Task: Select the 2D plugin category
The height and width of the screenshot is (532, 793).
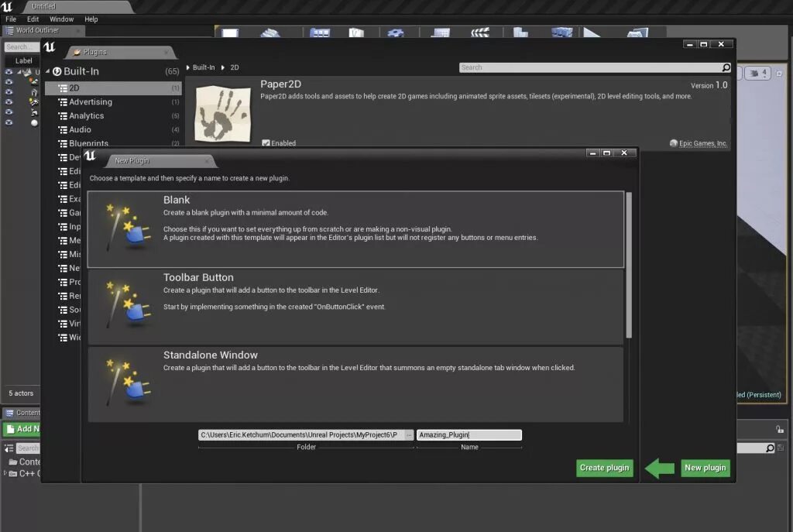Action: click(113, 88)
